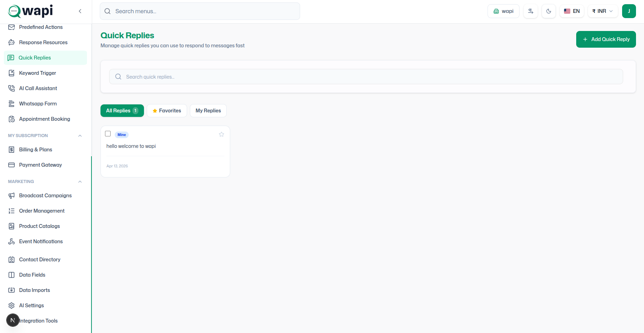644x333 pixels.
Task: Click Order Management list icon
Action: click(x=11, y=211)
